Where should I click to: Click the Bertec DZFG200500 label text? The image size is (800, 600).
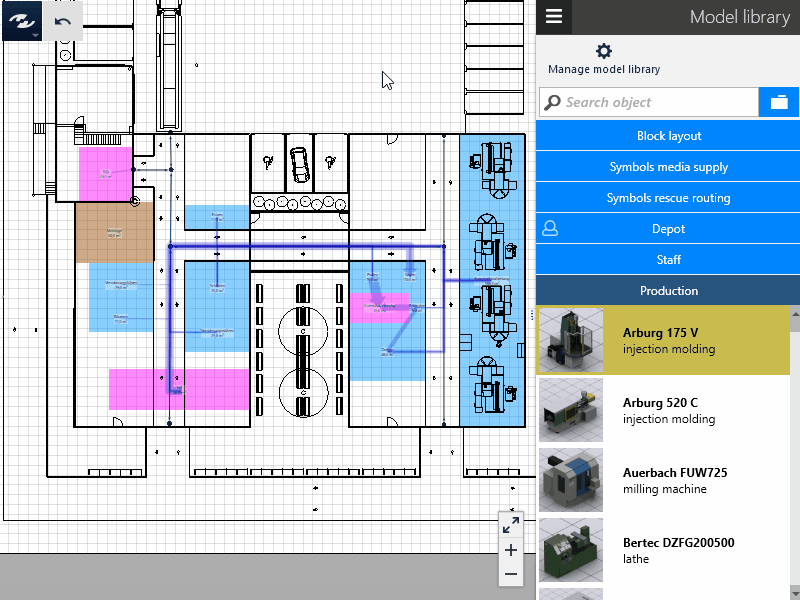679,542
